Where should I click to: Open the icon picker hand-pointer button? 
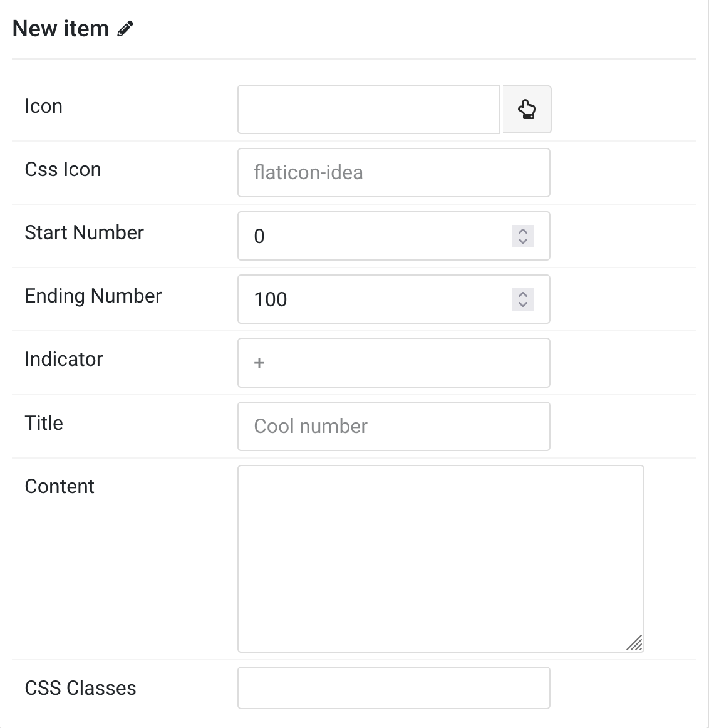pos(527,110)
